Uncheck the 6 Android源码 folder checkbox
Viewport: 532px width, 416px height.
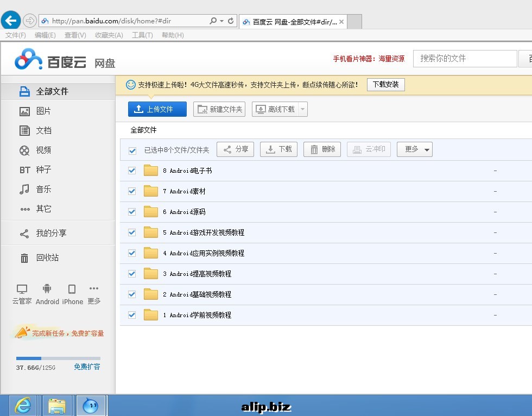coord(132,212)
